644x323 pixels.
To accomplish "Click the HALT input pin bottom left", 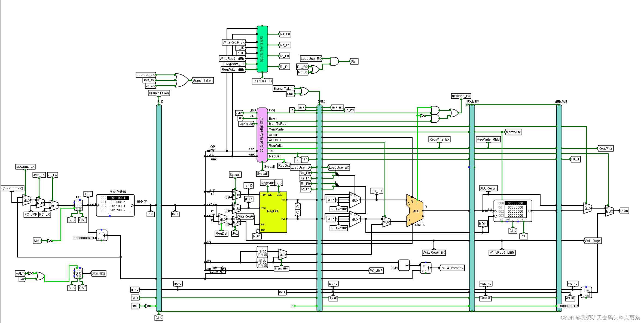I will (x=20, y=273).
